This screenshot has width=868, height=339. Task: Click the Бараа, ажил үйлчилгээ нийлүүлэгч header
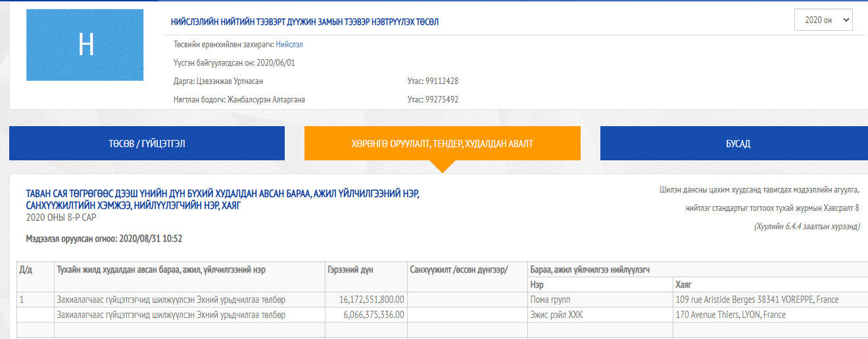pyautogui.click(x=698, y=269)
